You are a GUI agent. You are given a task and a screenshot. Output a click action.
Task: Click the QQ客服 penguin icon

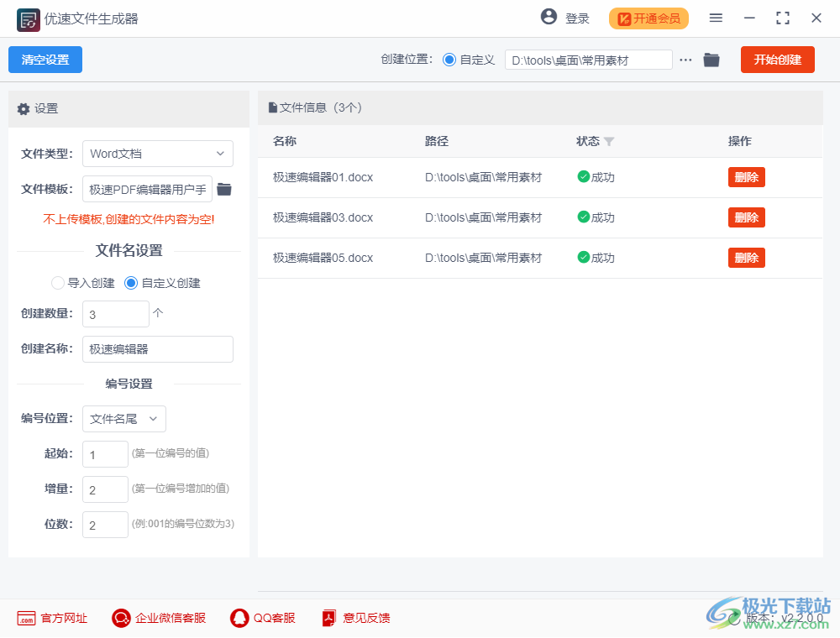[239, 619]
